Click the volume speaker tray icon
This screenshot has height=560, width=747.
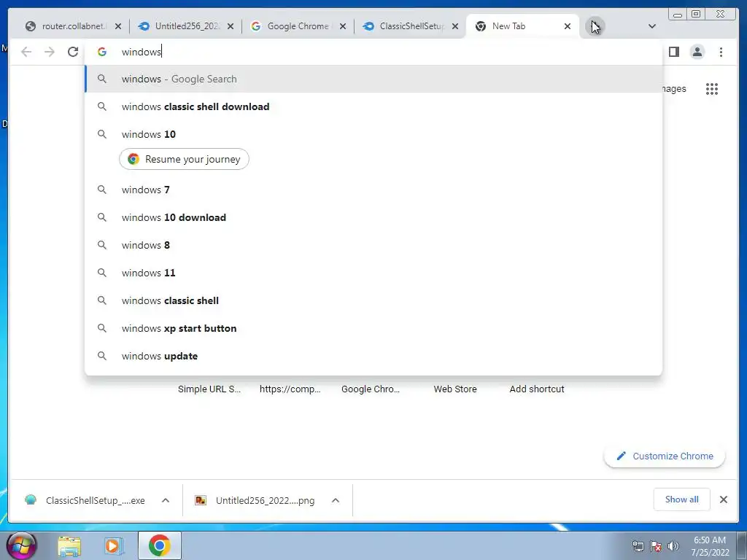673,546
